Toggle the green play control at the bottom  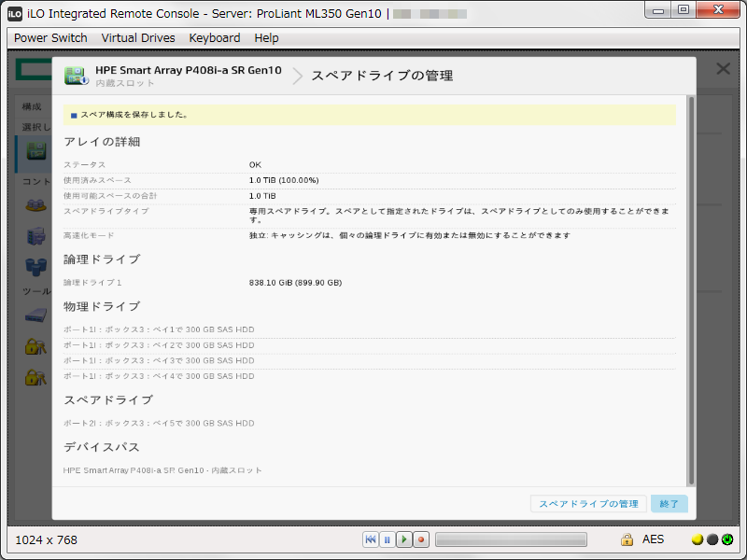404,539
